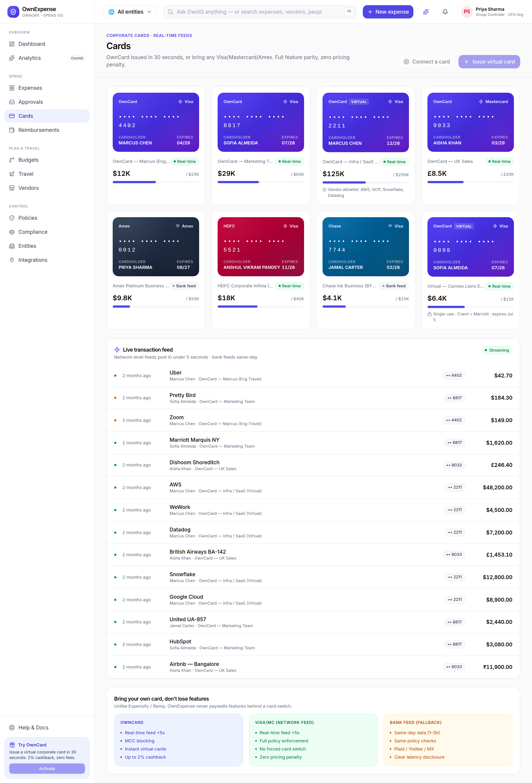Viewport: 532px width, 783px height.
Task: Open Dashboard from the sidebar
Action: coord(47,44)
